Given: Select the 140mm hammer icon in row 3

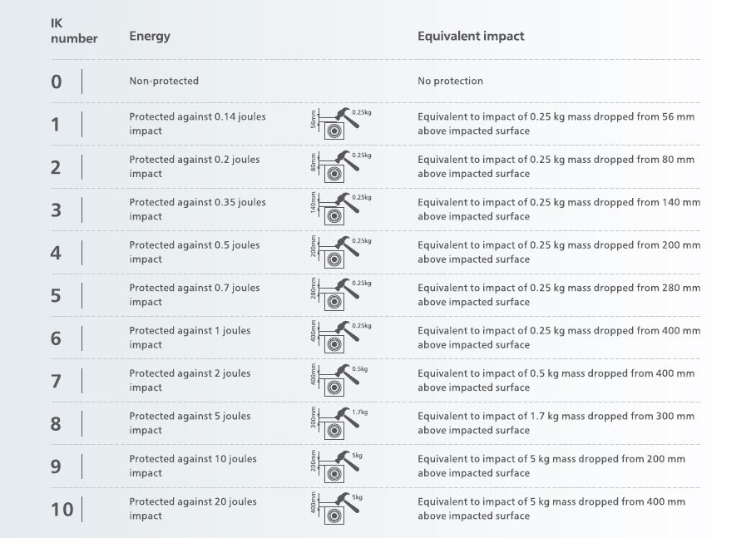Looking at the screenshot, I should (339, 210).
